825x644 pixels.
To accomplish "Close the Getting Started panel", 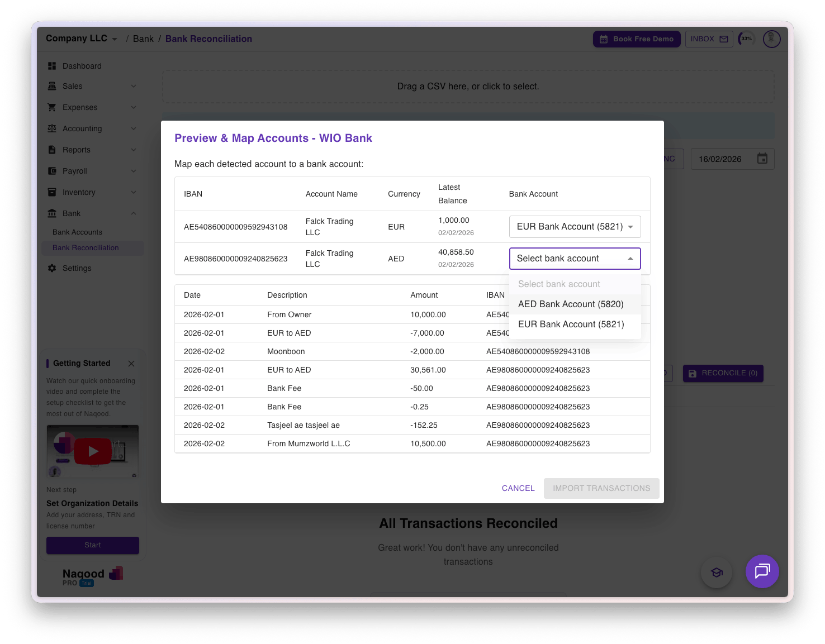I will tap(131, 364).
